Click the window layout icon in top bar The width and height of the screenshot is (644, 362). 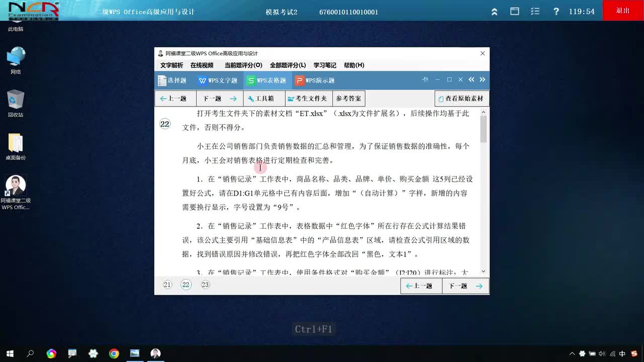click(x=515, y=11)
